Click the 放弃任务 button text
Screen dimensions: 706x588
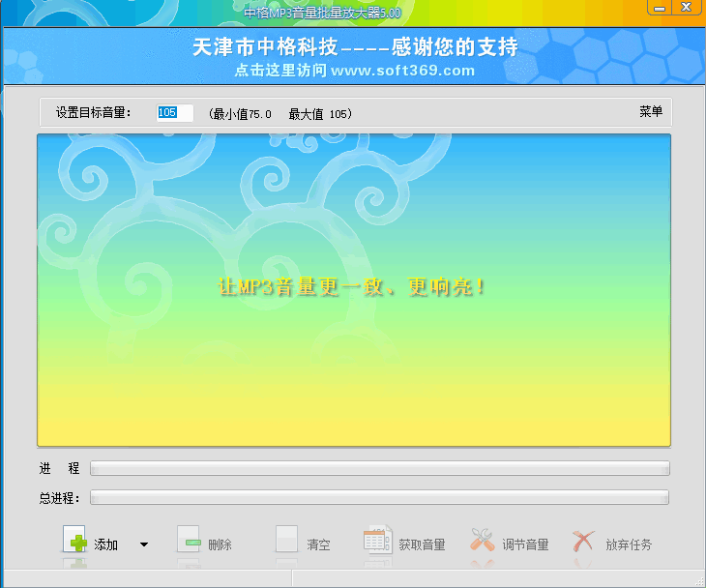(x=629, y=544)
